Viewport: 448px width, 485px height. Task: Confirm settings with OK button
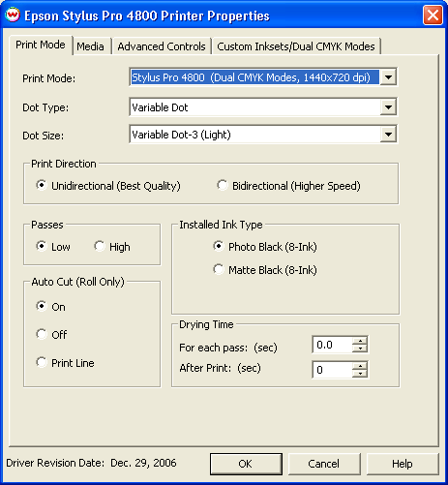pyautogui.click(x=246, y=464)
